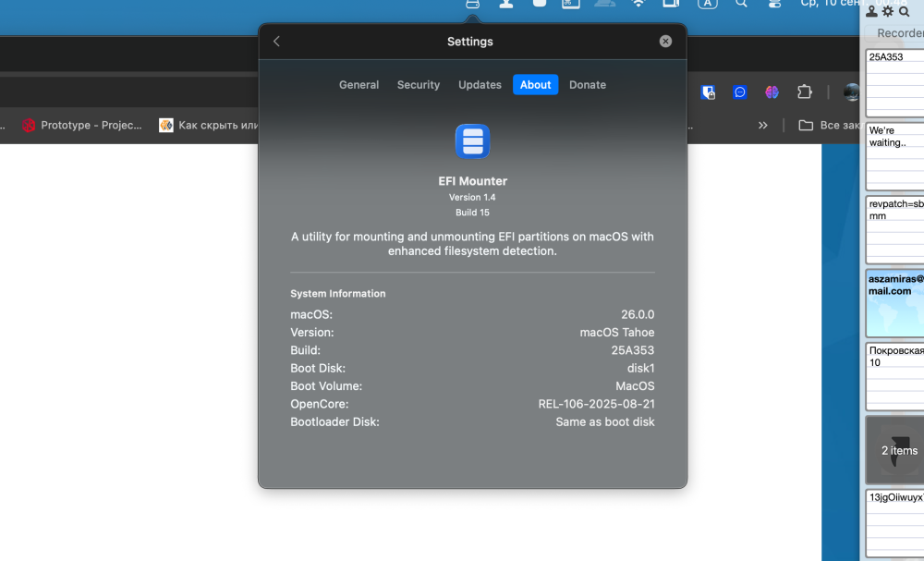Click the EFI Mounter app logo
The width and height of the screenshot is (924, 561).
[x=472, y=141]
